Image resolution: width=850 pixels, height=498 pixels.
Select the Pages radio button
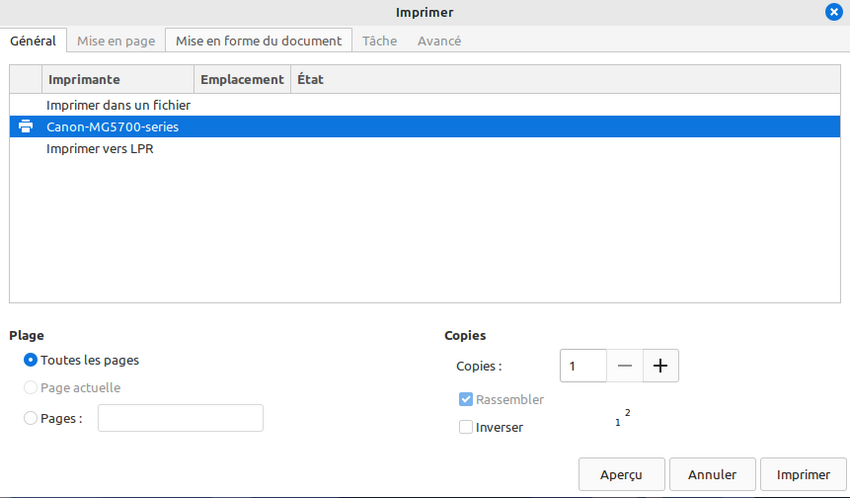point(30,419)
